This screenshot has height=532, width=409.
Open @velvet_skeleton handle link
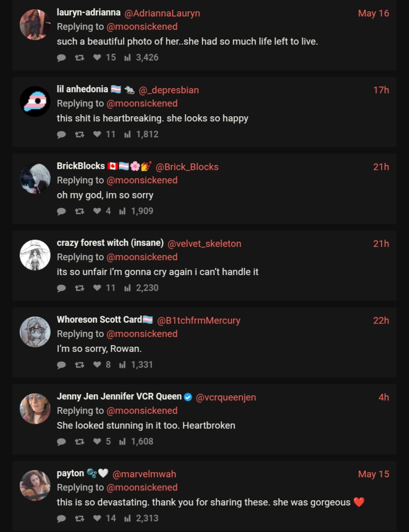pyautogui.click(x=204, y=244)
